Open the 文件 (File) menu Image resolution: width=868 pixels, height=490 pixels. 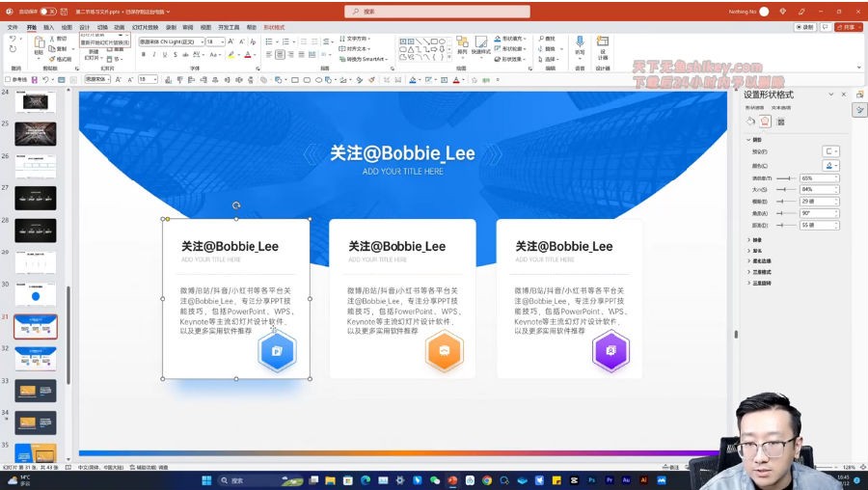[x=13, y=27]
